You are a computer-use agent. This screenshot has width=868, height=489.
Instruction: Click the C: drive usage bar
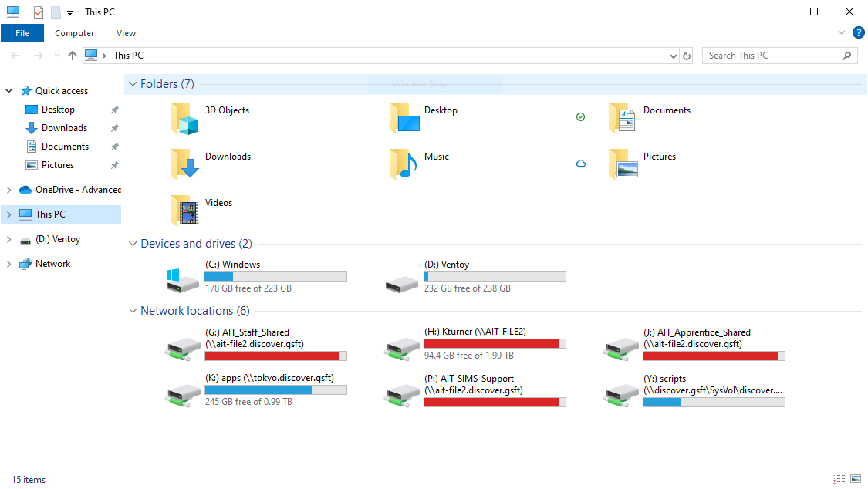[x=275, y=277]
